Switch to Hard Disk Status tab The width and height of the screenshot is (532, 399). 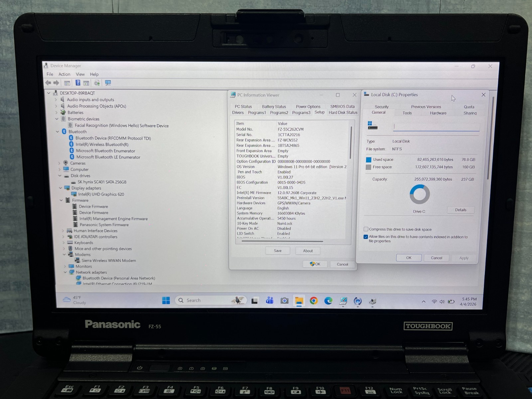343,113
